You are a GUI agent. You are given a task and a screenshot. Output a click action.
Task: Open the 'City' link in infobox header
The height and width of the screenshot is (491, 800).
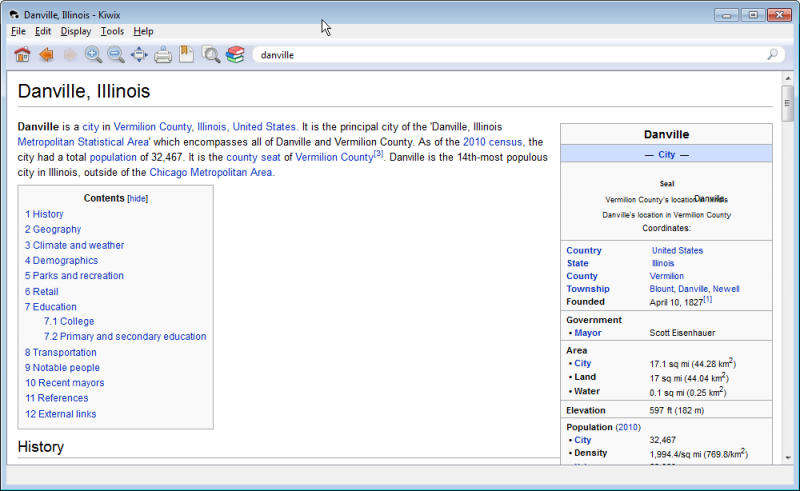pyautogui.click(x=666, y=154)
